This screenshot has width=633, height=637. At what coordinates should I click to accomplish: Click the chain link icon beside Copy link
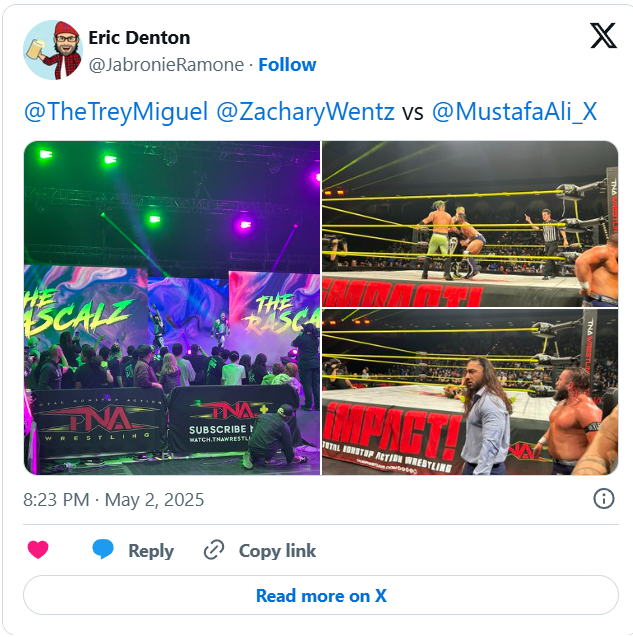[214, 550]
